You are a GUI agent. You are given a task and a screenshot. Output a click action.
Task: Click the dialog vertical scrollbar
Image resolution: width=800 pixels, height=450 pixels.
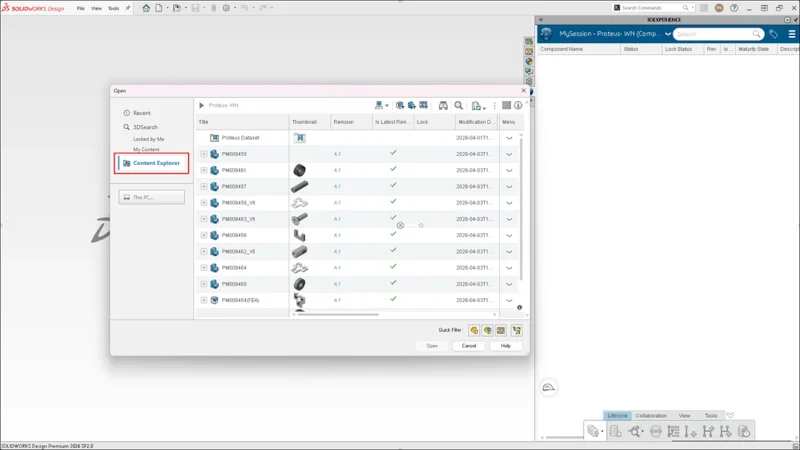click(x=521, y=208)
